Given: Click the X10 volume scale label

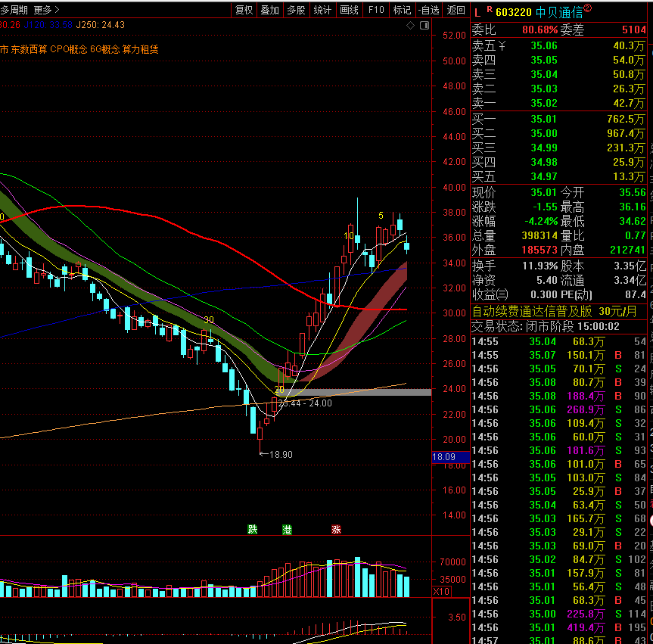Looking at the screenshot, I should [441, 591].
